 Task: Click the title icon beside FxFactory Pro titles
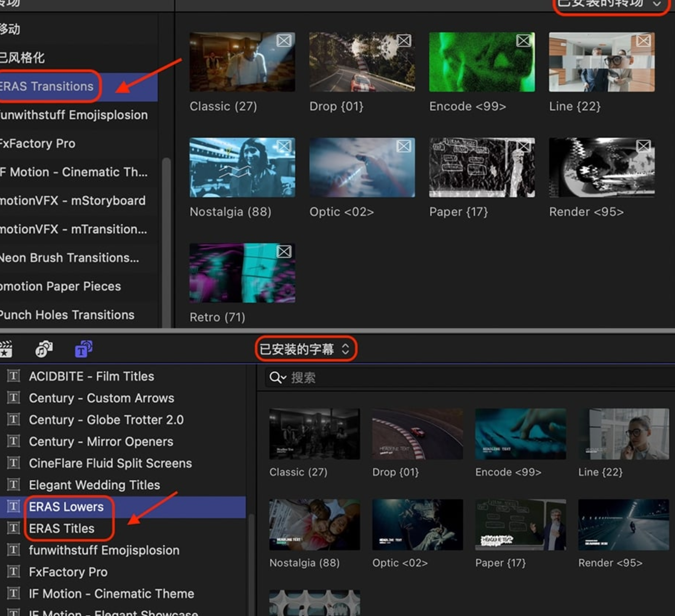pos(13,572)
